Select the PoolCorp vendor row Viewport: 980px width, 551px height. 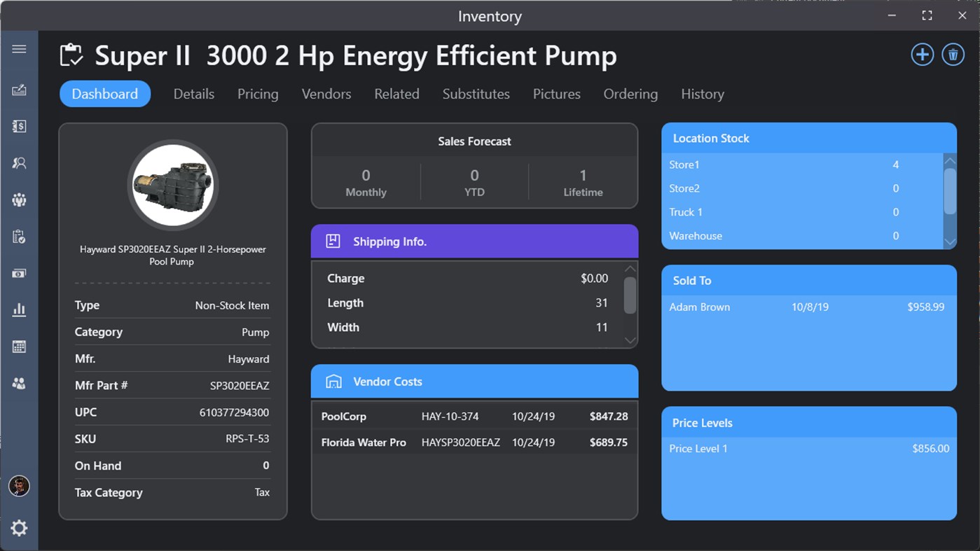[x=474, y=416]
